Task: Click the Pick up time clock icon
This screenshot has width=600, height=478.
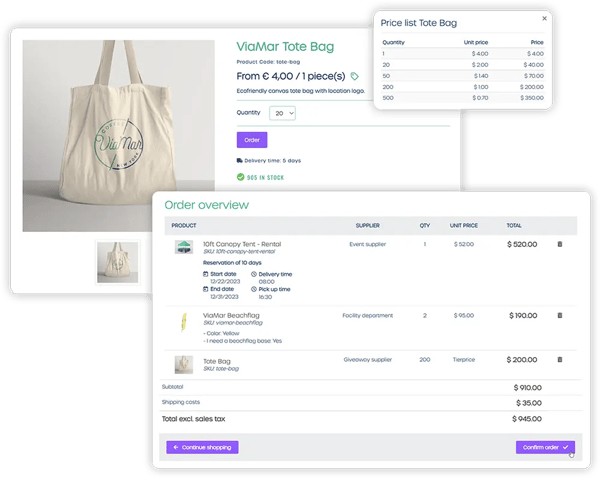Action: (254, 289)
